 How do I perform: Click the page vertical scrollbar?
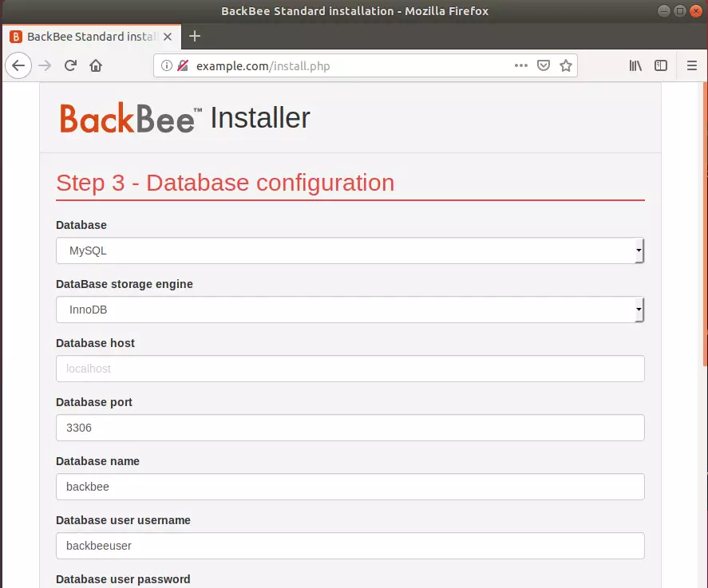tap(705, 224)
